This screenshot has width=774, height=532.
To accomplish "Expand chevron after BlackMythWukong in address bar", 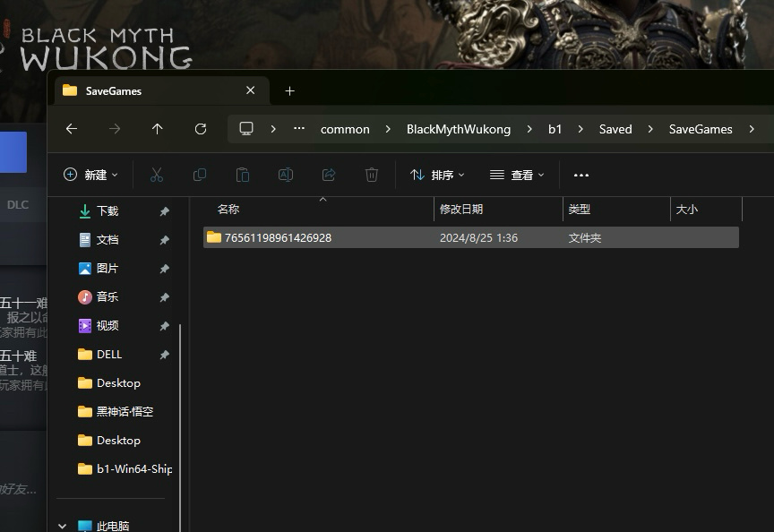I will point(529,129).
